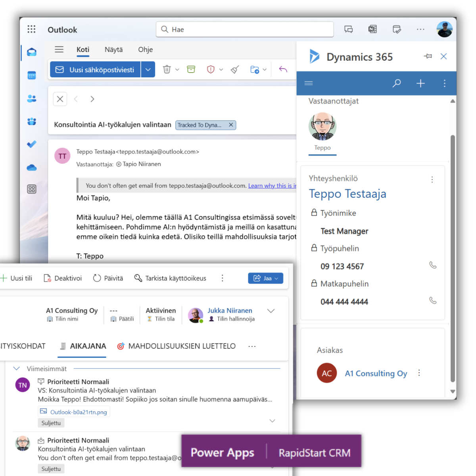The height and width of the screenshot is (476, 476).
Task: Pin the Dynamics 365 pane
Action: pos(428,56)
